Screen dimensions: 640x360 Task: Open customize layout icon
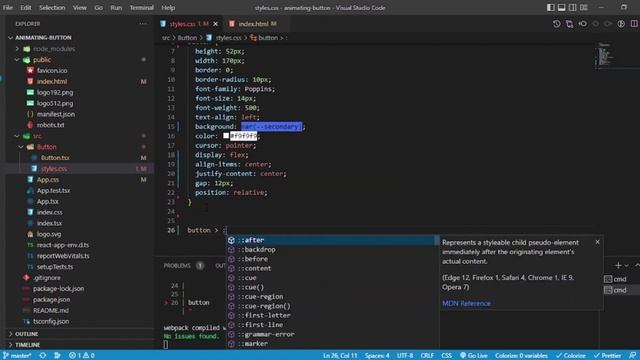click(584, 7)
